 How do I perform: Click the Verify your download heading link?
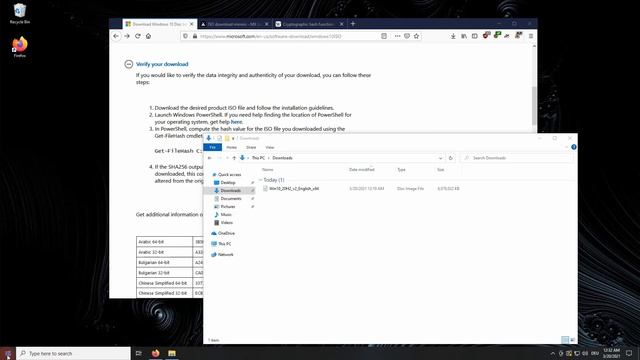click(162, 64)
